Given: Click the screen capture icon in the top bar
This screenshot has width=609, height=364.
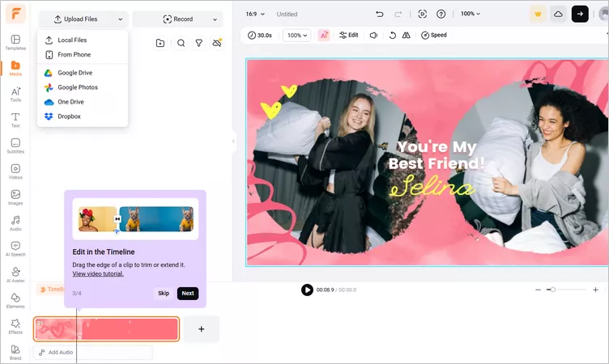Looking at the screenshot, I should pyautogui.click(x=422, y=14).
